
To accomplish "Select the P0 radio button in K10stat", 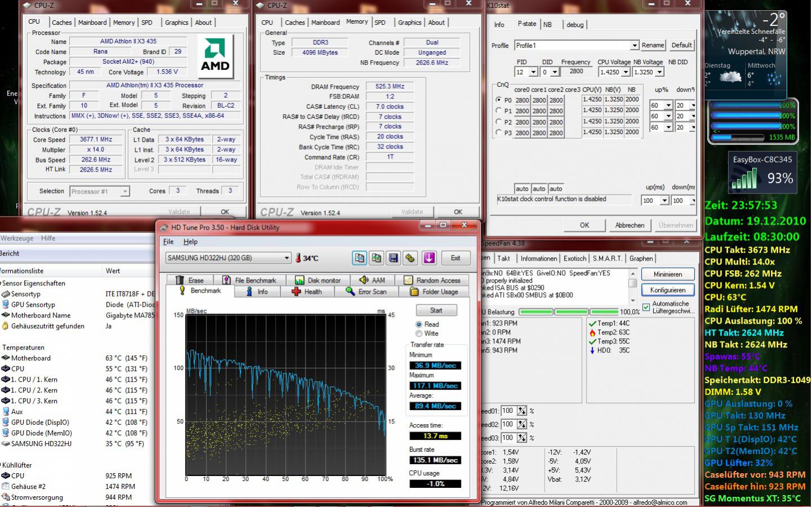I will click(x=498, y=100).
